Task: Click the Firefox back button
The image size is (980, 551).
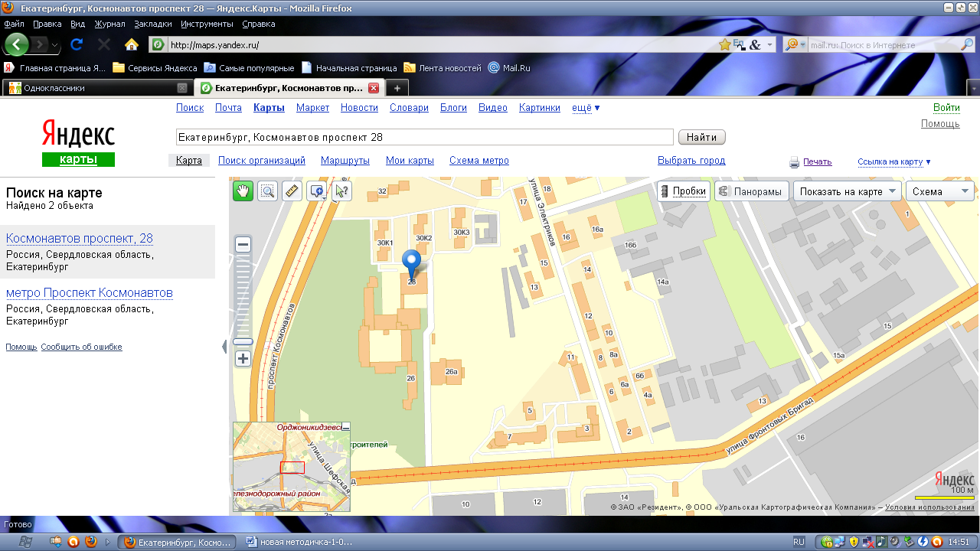Action: [x=17, y=44]
